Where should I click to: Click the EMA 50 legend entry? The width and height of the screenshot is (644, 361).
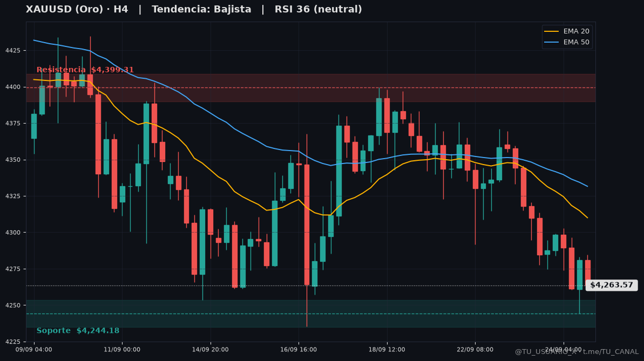click(567, 42)
